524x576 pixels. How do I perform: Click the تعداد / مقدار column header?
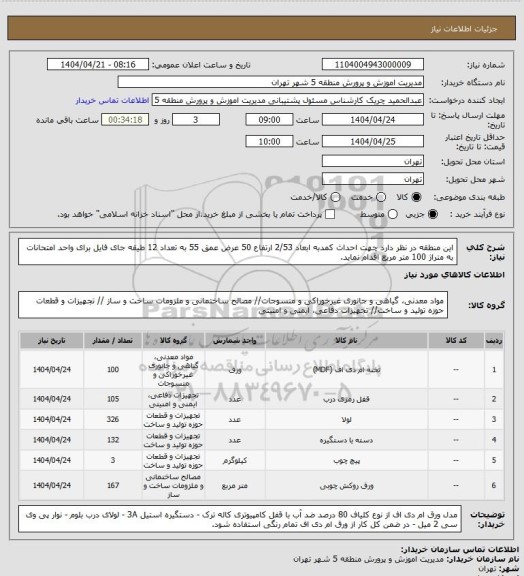[x=112, y=341]
